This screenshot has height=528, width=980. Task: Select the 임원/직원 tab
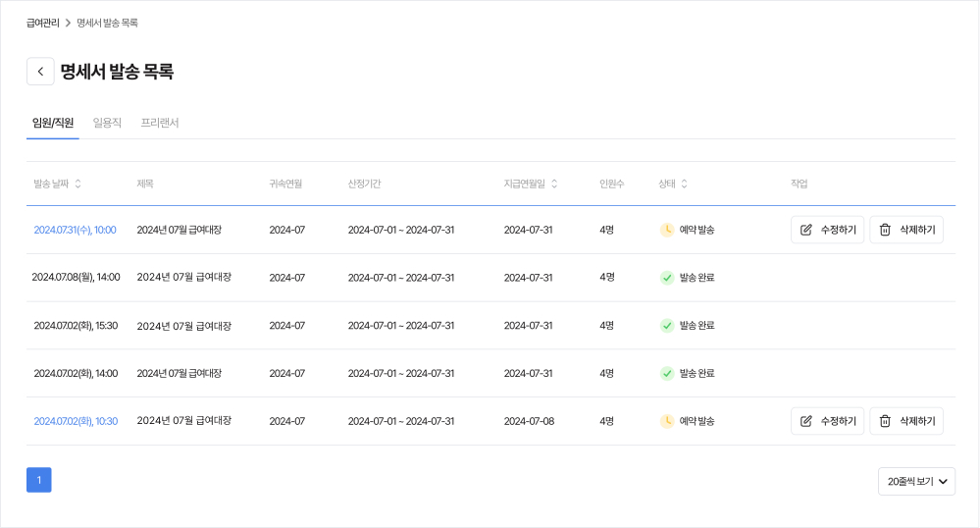coord(53,123)
